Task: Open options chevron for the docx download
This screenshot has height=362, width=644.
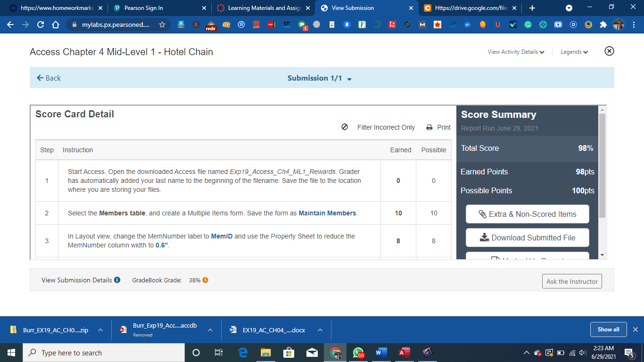Action: (x=320, y=330)
